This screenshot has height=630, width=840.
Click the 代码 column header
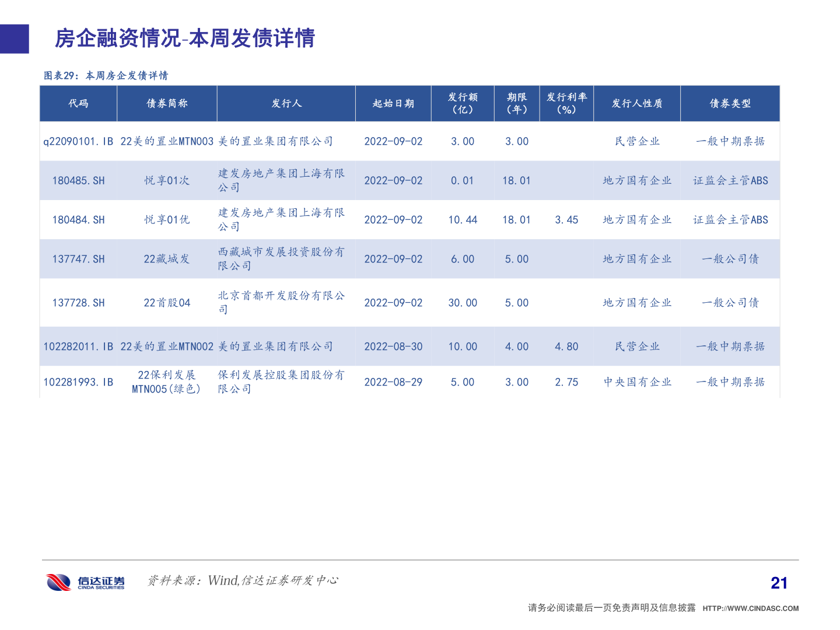pos(78,103)
